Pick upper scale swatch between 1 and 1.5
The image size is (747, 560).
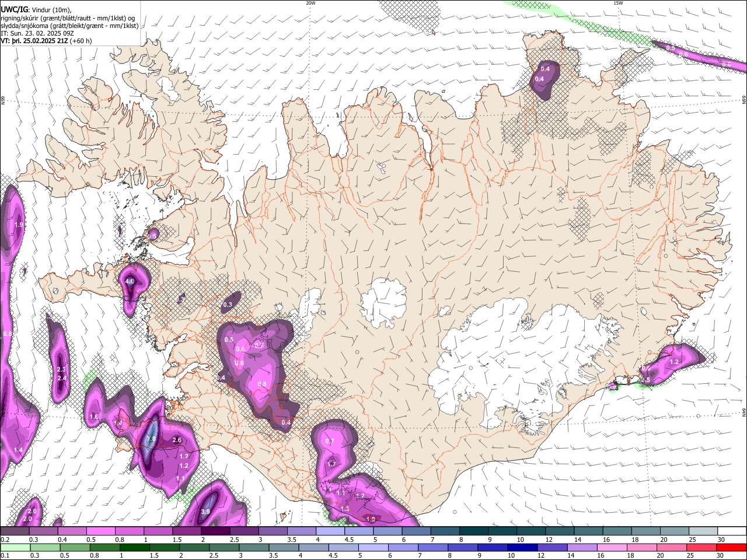[x=158, y=531]
